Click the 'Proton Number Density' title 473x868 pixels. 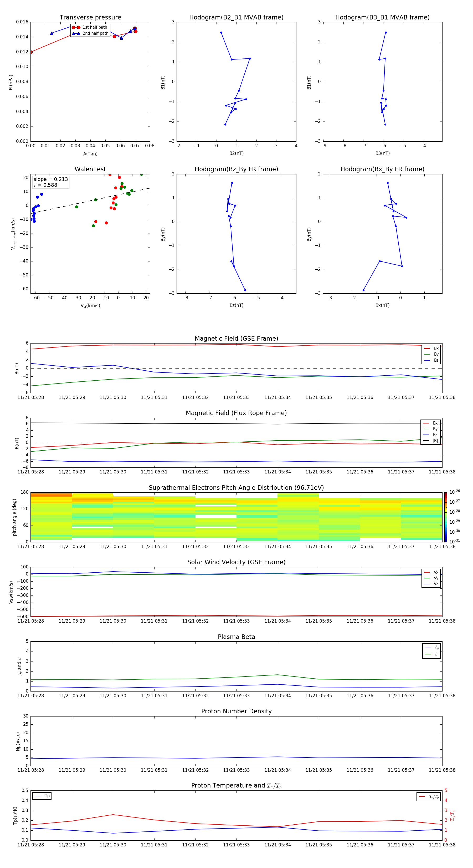point(236,712)
